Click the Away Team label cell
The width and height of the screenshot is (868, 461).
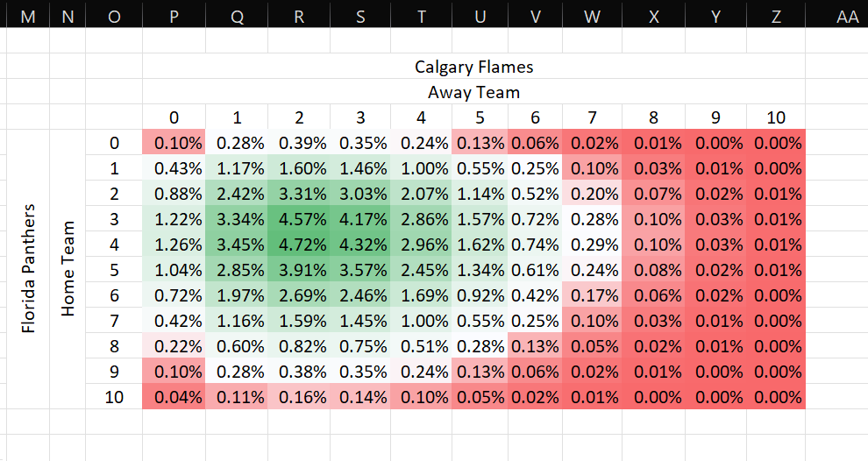473,92
